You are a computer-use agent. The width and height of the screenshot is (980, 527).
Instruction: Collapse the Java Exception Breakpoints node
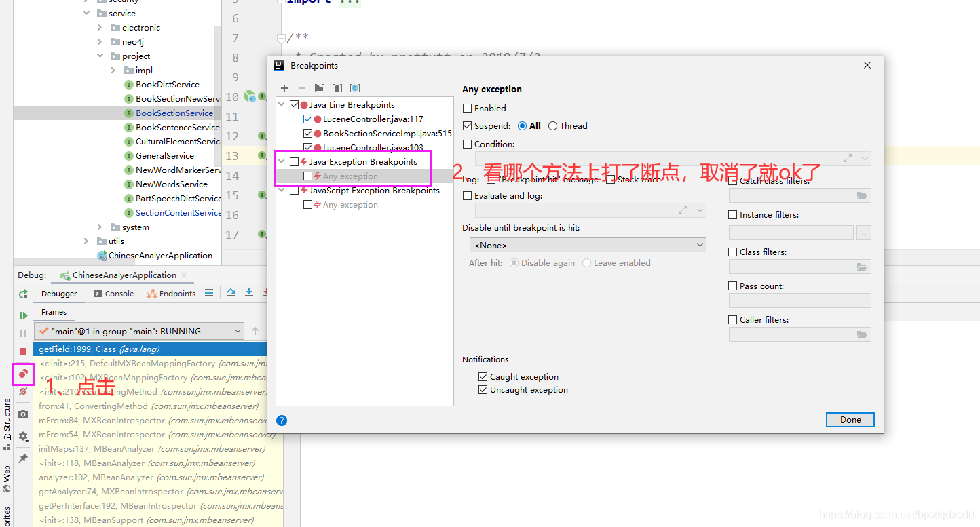282,161
